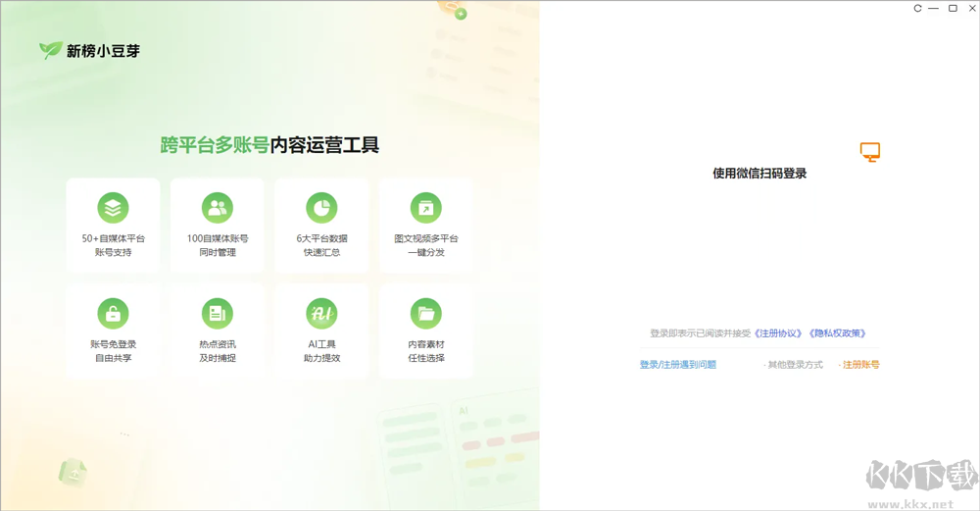Click the 使用微信扫码登录 heading
This screenshot has height=511, width=980.
click(759, 174)
